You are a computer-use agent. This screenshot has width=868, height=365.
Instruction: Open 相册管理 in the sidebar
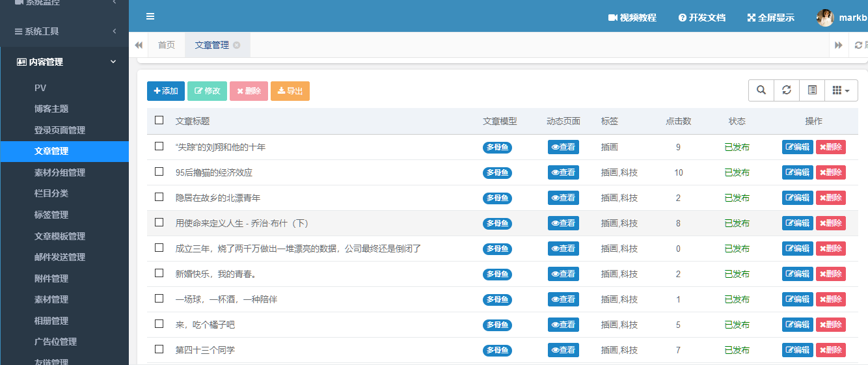pyautogui.click(x=64, y=321)
